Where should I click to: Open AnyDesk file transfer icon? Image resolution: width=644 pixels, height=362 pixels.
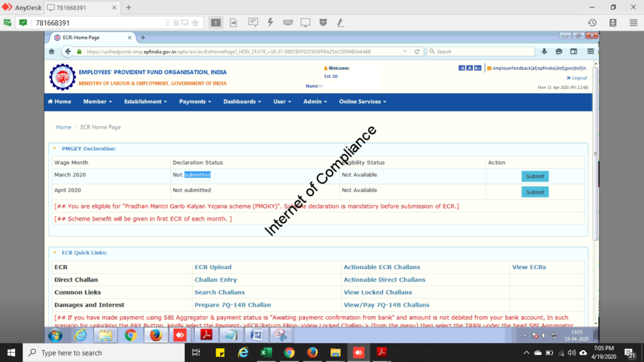point(233,23)
